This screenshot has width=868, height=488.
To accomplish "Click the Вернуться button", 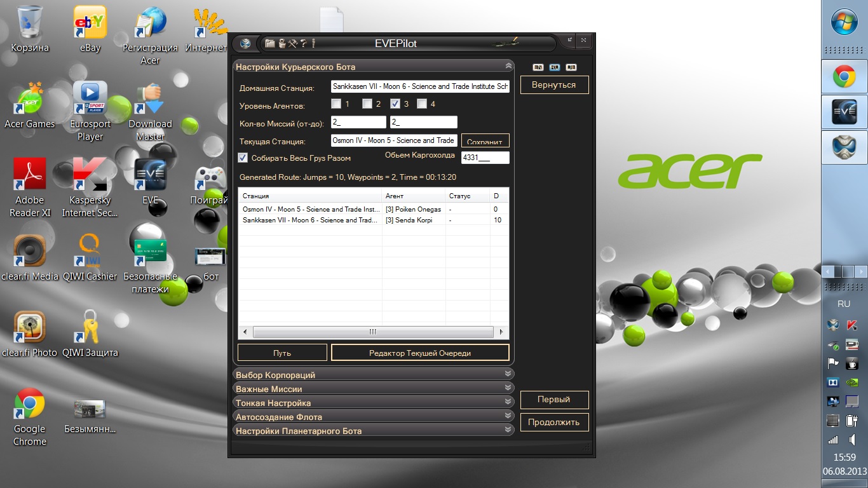I will (x=554, y=85).
